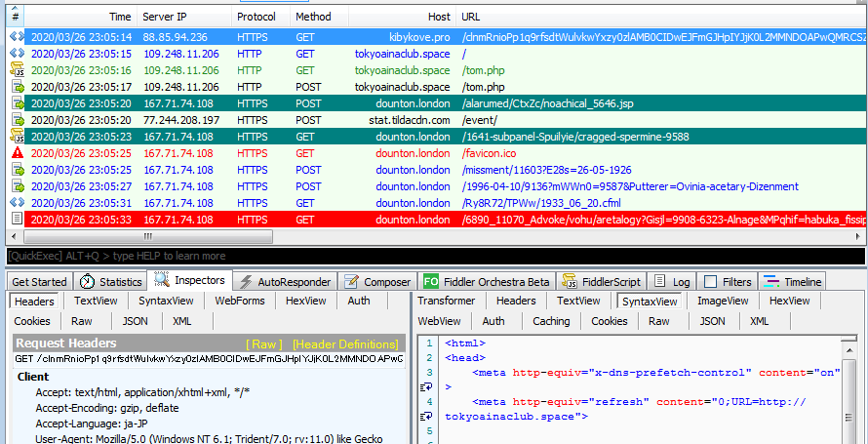This screenshot has width=868, height=444.
Task: Open response WebView tab
Action: [439, 321]
